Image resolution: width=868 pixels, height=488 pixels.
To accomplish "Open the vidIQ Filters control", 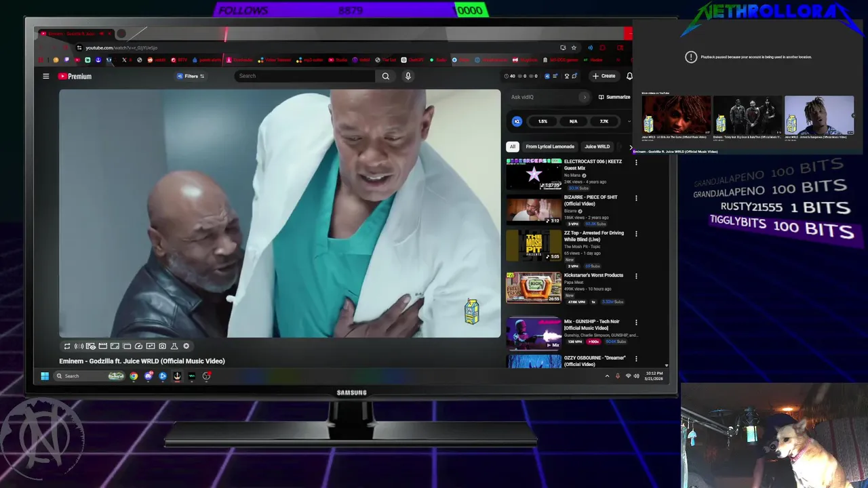I will (x=191, y=76).
